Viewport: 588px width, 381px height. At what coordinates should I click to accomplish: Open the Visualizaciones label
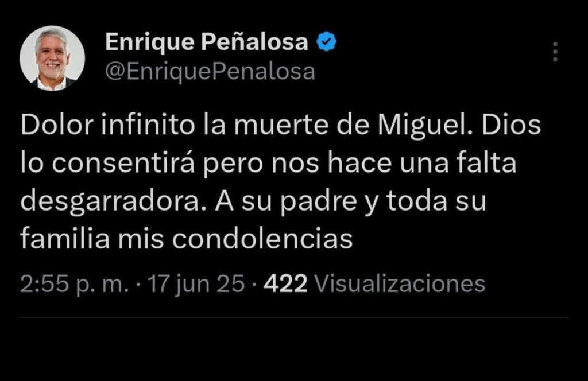(401, 283)
